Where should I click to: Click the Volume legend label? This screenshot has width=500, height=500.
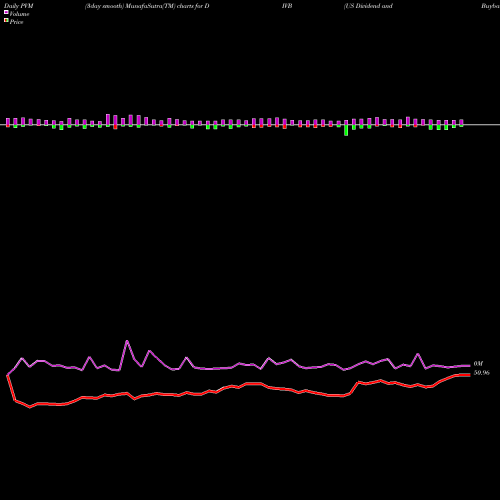click(x=19, y=14)
